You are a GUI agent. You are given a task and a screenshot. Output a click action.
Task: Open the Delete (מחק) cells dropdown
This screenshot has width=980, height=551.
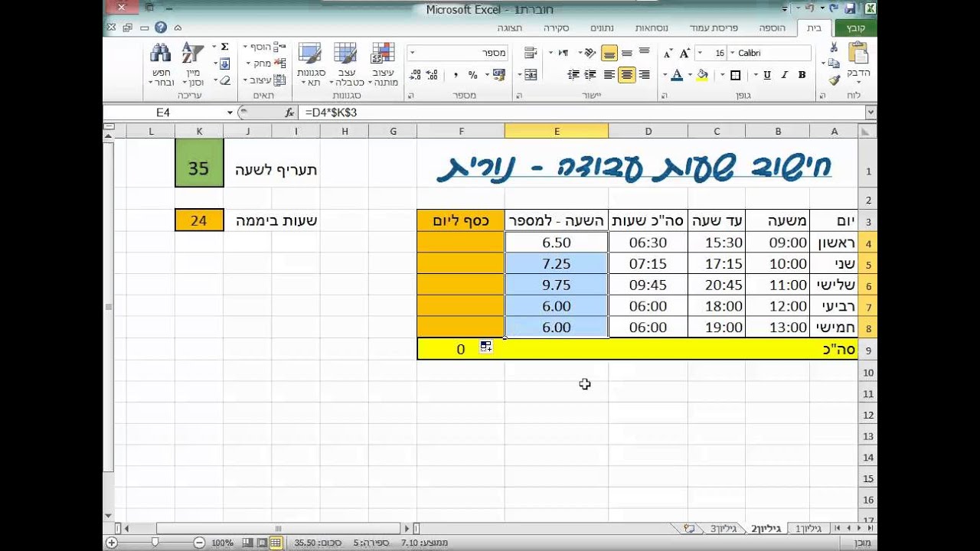267,64
